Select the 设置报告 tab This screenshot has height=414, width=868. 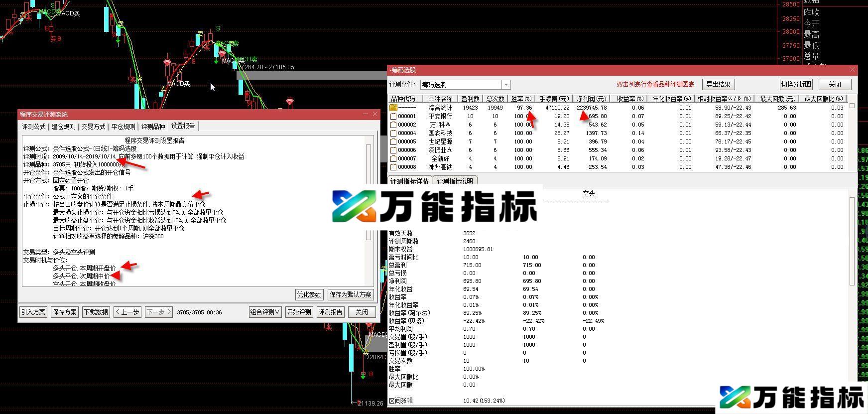(184, 126)
